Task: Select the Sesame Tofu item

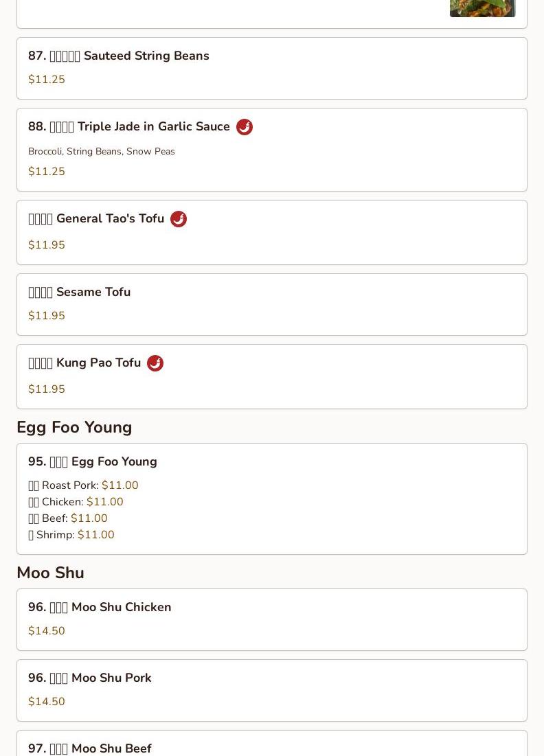Action: pyautogui.click(x=272, y=305)
